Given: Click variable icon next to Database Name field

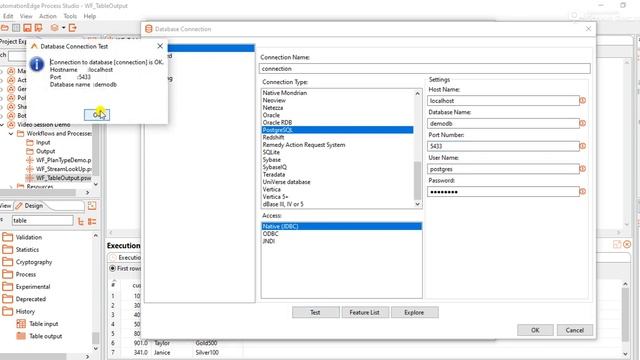Looking at the screenshot, I should pyautogui.click(x=583, y=123).
